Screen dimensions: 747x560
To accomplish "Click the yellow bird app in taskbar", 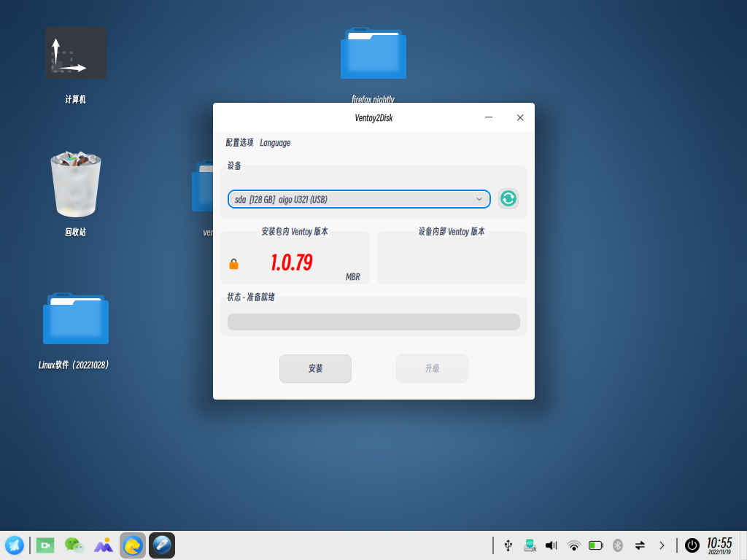I will click(x=133, y=545).
